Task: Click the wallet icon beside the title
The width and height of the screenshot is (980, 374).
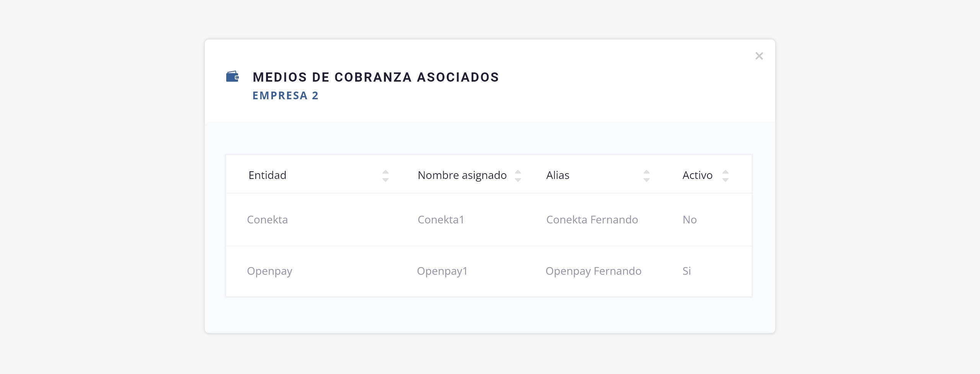Action: pos(232,77)
